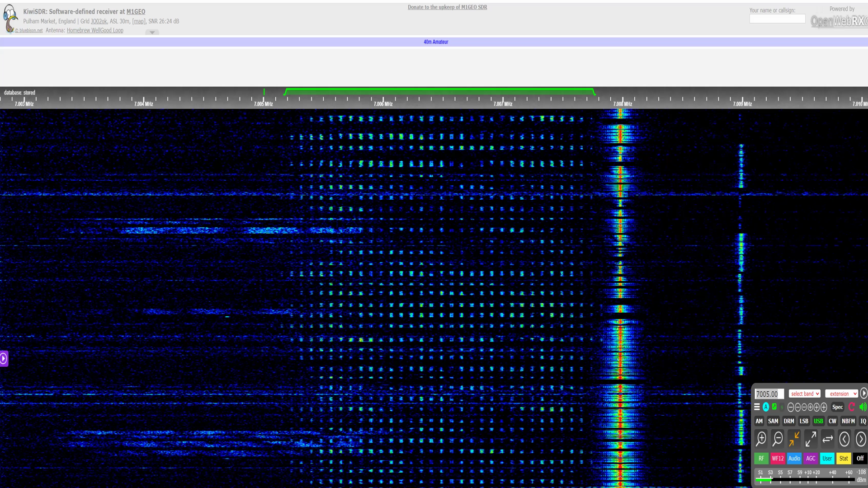Viewport: 868px width, 488px height.
Task: Switch to the AGC tab
Action: (811, 458)
